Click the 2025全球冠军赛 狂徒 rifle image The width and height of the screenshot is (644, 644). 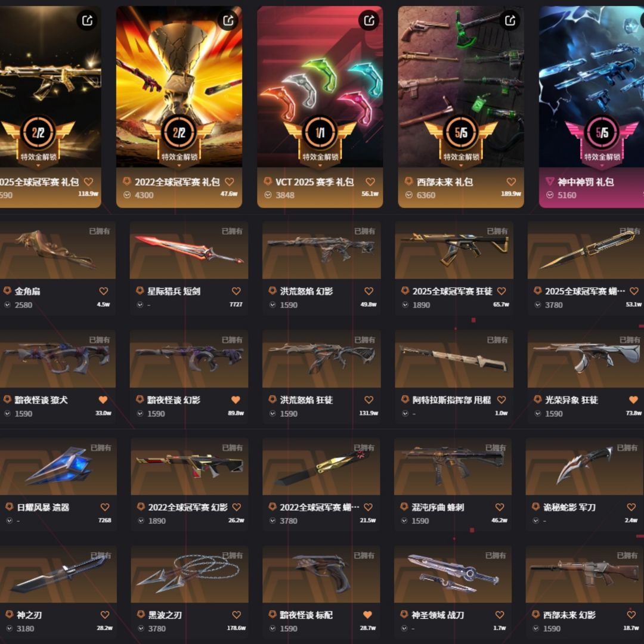(454, 250)
